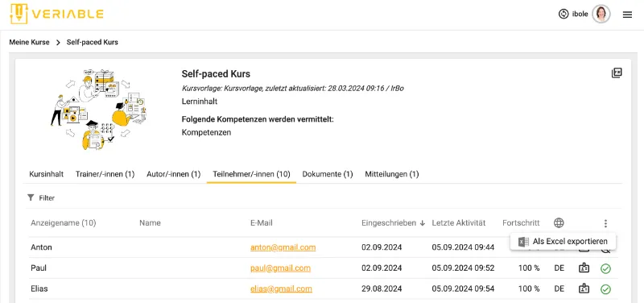644x303 pixels.
Task: Open the Mitteilungen (1) tab
Action: [392, 174]
